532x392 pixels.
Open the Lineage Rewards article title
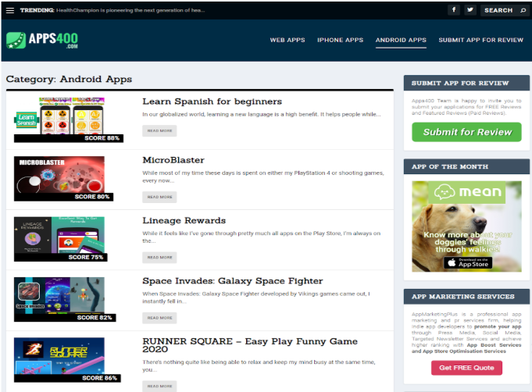coord(184,220)
